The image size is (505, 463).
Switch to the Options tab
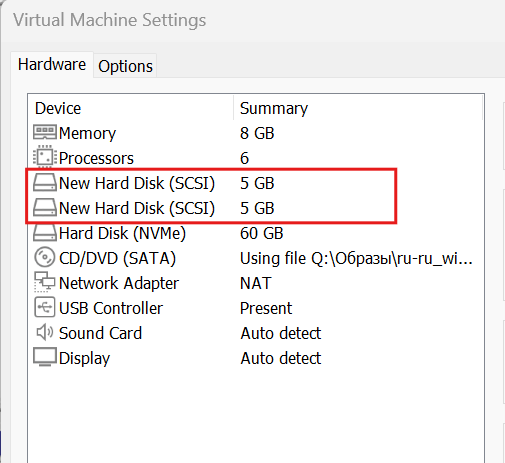tap(125, 66)
